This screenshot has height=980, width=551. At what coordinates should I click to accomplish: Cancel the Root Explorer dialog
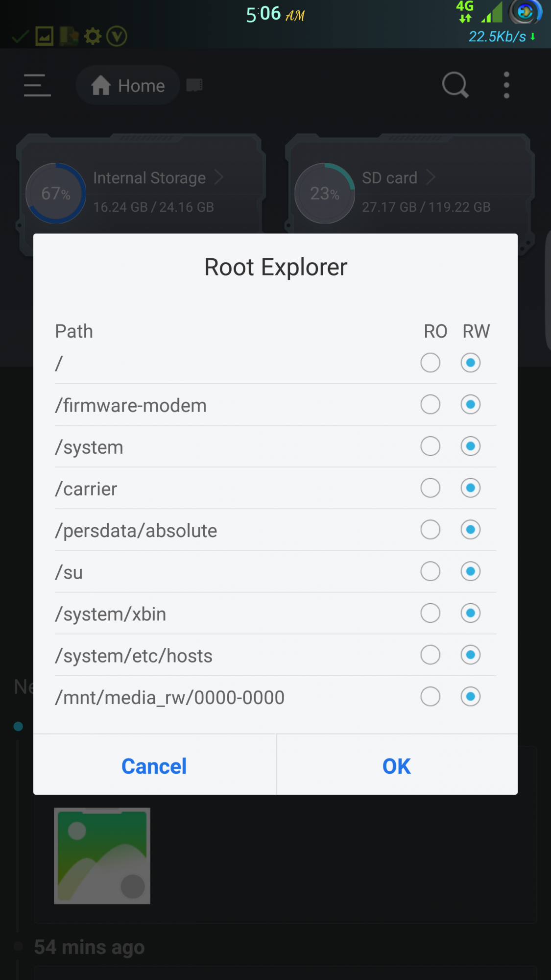click(154, 766)
